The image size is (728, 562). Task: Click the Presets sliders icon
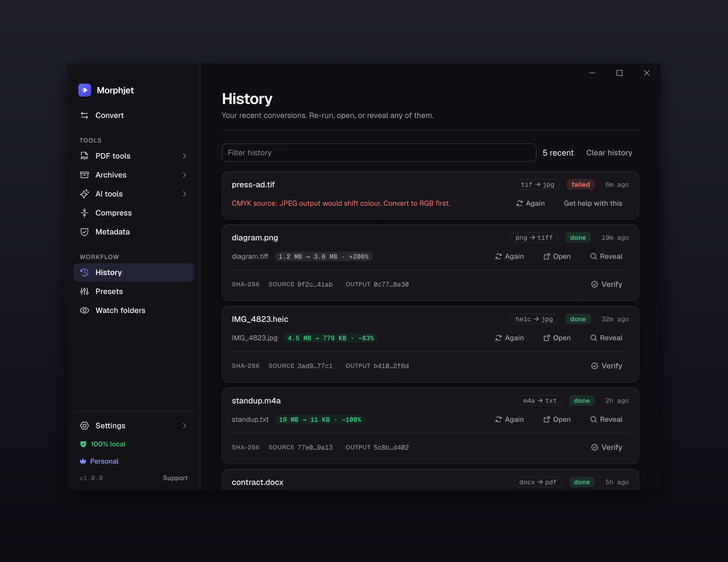click(x=84, y=291)
